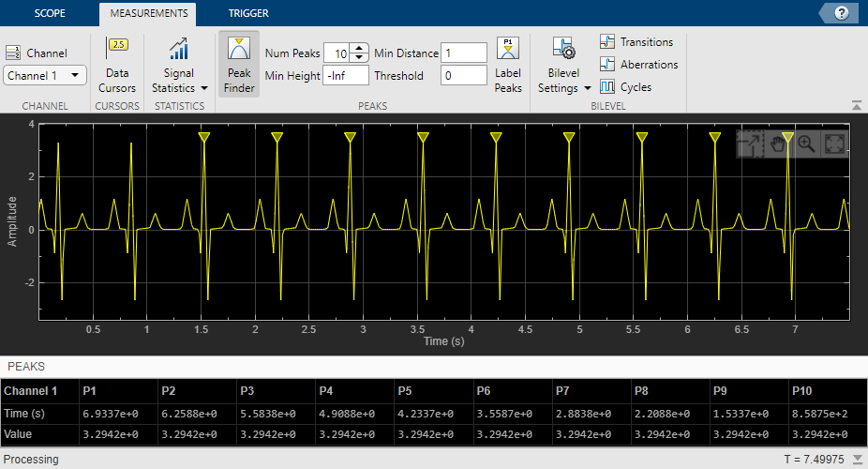This screenshot has height=469, width=868.
Task: Open the Data Cursors tool
Action: coord(117,65)
